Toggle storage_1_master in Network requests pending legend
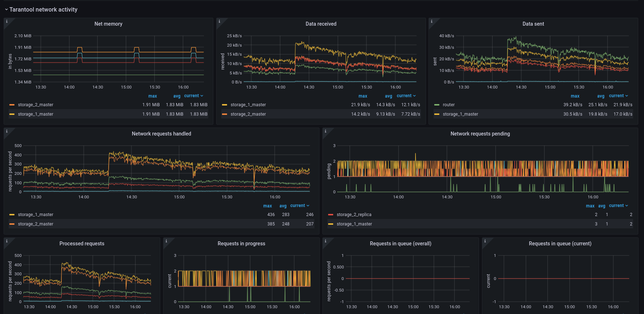644x314 pixels. [354, 224]
